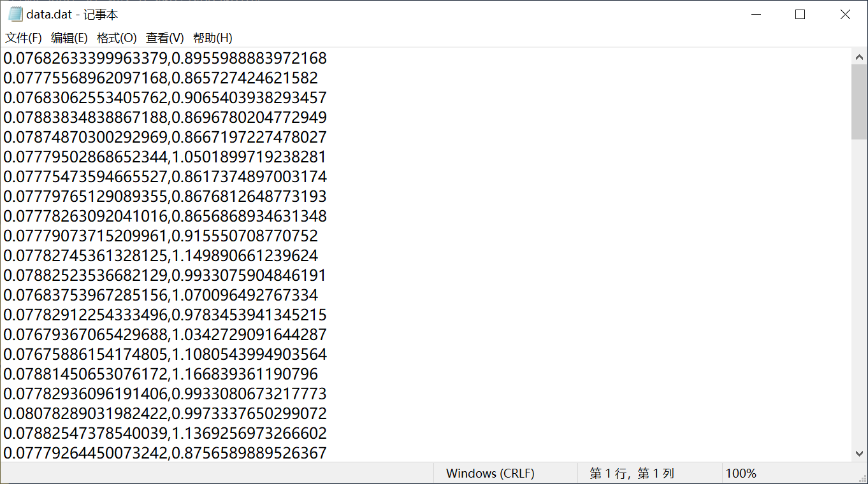Close the data.dat Notepad window
This screenshot has width=868, height=484.
coord(845,14)
